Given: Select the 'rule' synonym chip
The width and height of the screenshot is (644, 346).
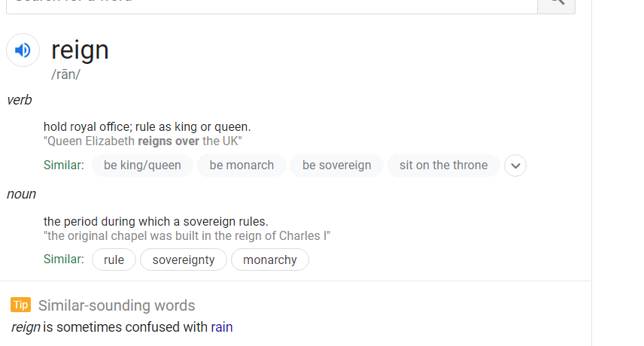Looking at the screenshot, I should (114, 259).
